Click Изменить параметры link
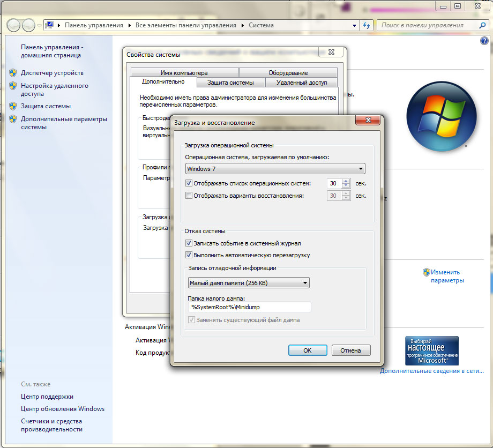 coord(447,277)
